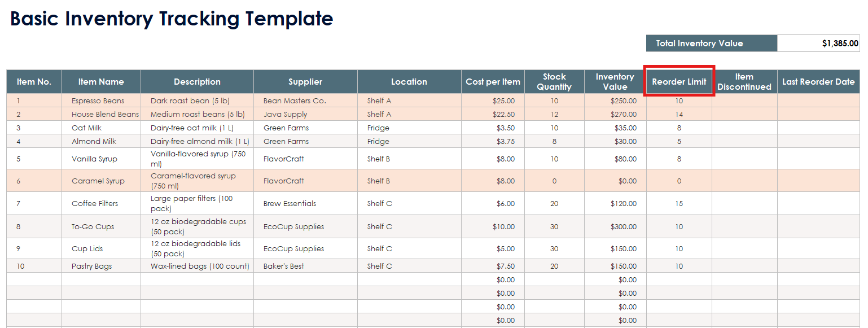Select the Baker's Best supplier cell
868x328 pixels.
(x=305, y=266)
